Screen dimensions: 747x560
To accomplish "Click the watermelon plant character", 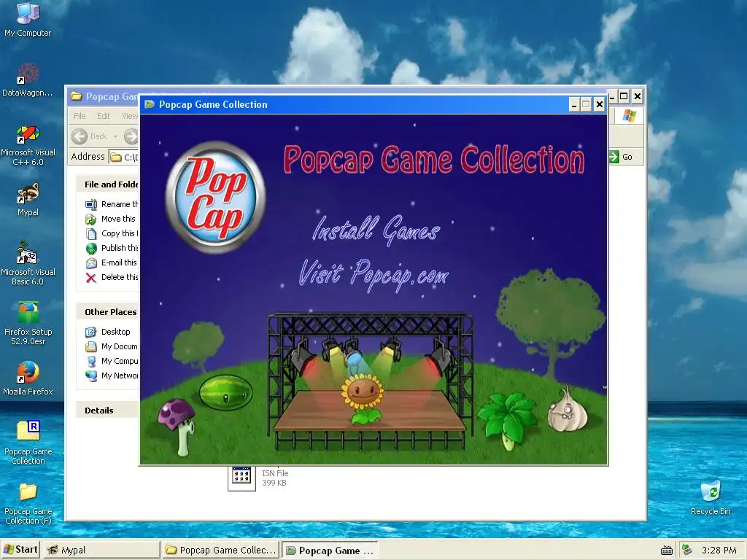I will point(225,392).
